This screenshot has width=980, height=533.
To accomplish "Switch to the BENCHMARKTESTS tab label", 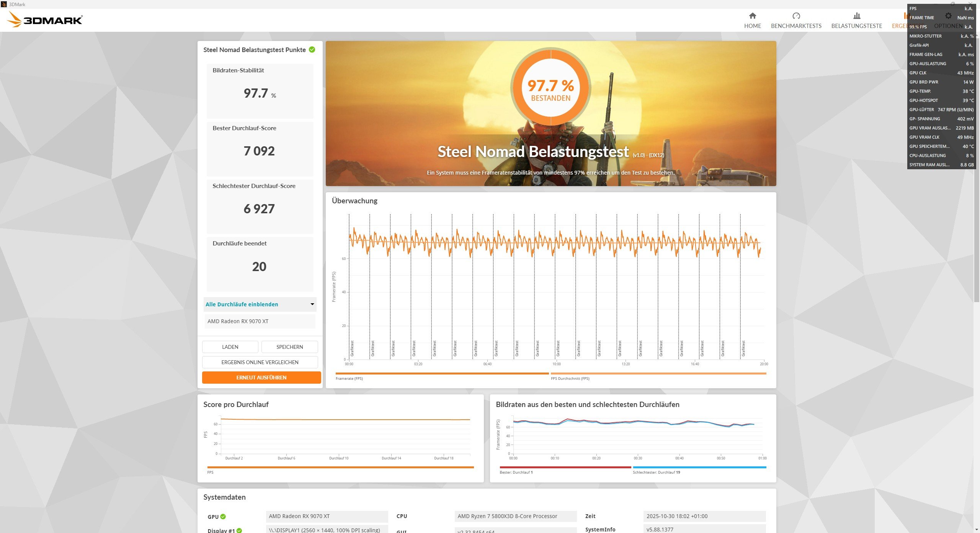I will click(796, 26).
